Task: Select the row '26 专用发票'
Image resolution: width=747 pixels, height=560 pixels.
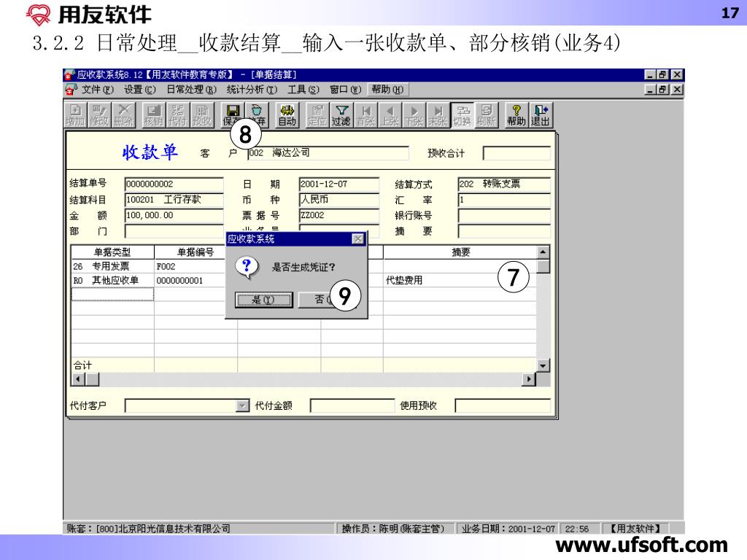Action: tap(303, 266)
